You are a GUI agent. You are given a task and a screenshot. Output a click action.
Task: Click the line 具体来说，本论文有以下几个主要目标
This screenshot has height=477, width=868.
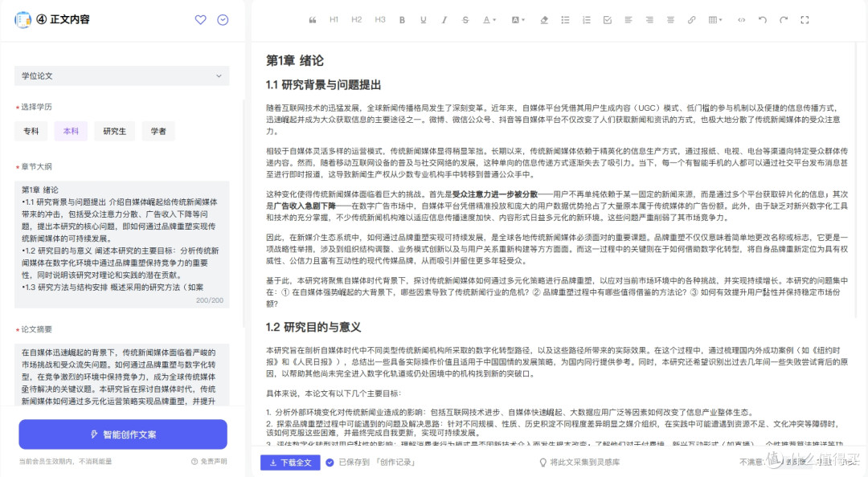[x=334, y=393]
